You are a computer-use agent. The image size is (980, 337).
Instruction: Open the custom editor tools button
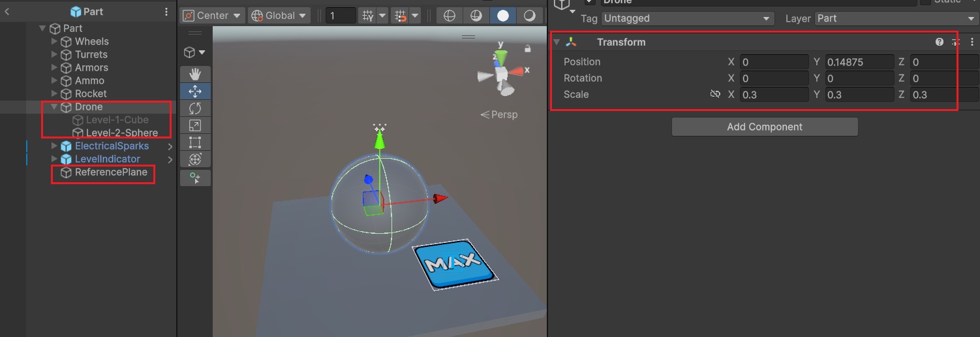tap(195, 178)
